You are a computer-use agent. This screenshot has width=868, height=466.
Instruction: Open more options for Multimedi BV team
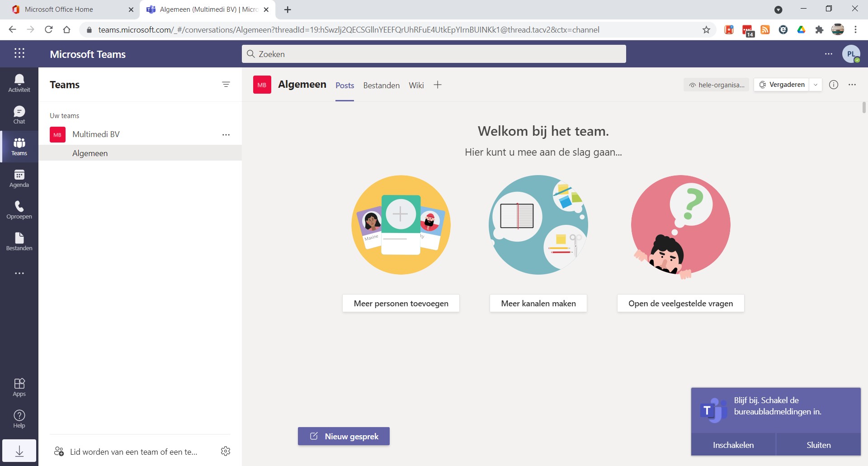coord(226,134)
